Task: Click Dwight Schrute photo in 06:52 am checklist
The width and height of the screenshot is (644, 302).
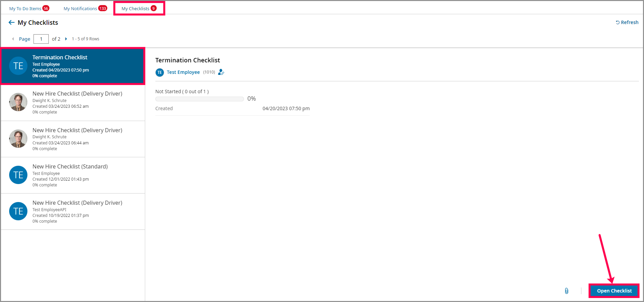Action: [x=18, y=102]
